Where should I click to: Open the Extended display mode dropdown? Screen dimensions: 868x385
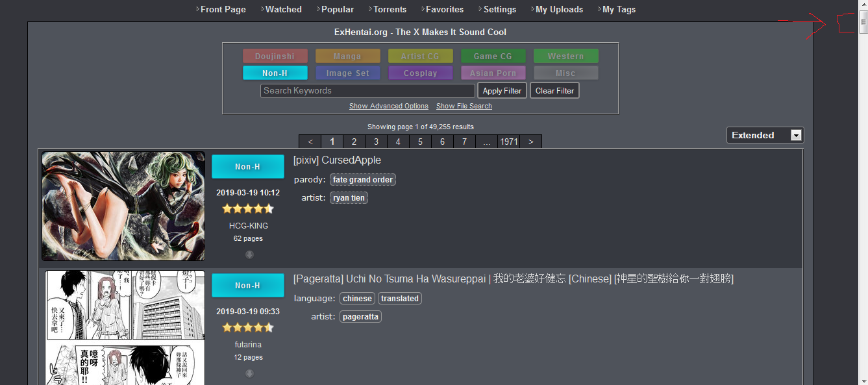tap(765, 135)
